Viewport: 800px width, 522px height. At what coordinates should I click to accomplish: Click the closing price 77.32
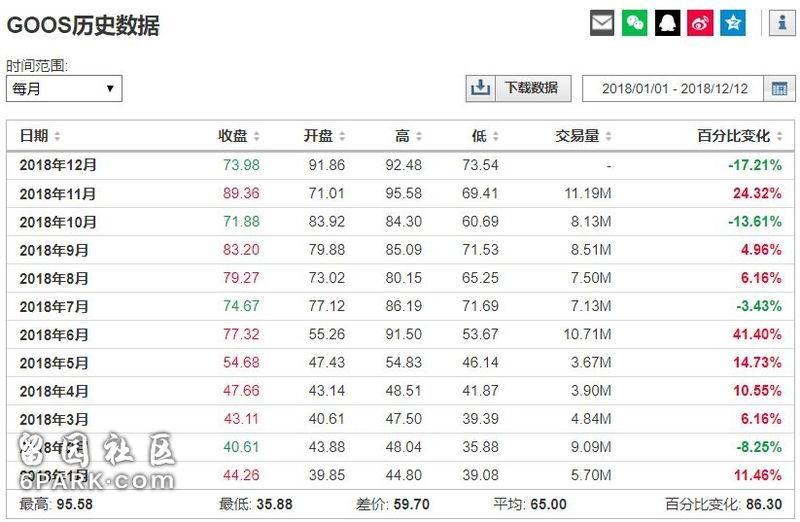(241, 334)
